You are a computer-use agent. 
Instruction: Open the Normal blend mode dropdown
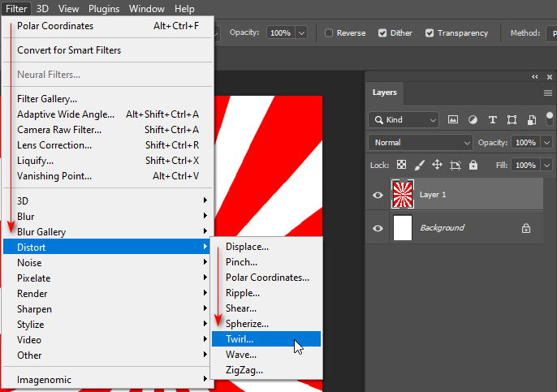[420, 142]
